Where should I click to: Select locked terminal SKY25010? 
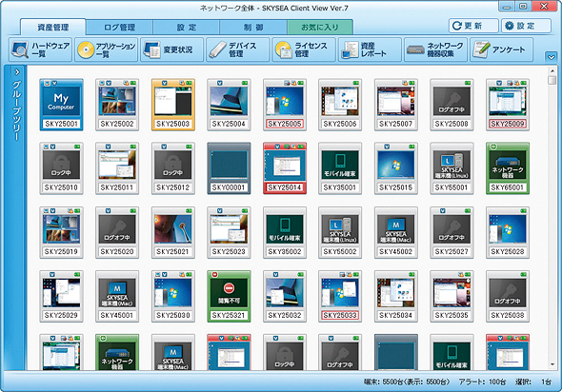click(x=61, y=168)
